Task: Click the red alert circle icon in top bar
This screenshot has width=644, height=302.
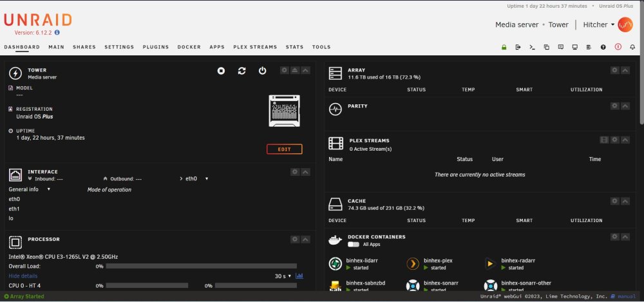Action: pyautogui.click(x=618, y=47)
